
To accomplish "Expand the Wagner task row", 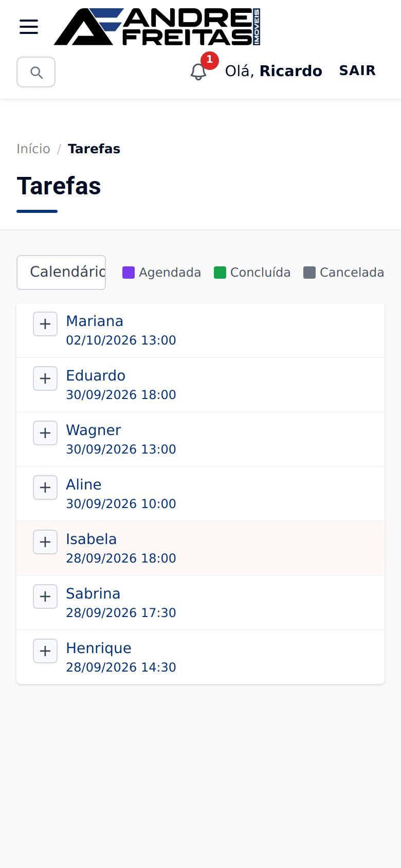I will 45,433.
